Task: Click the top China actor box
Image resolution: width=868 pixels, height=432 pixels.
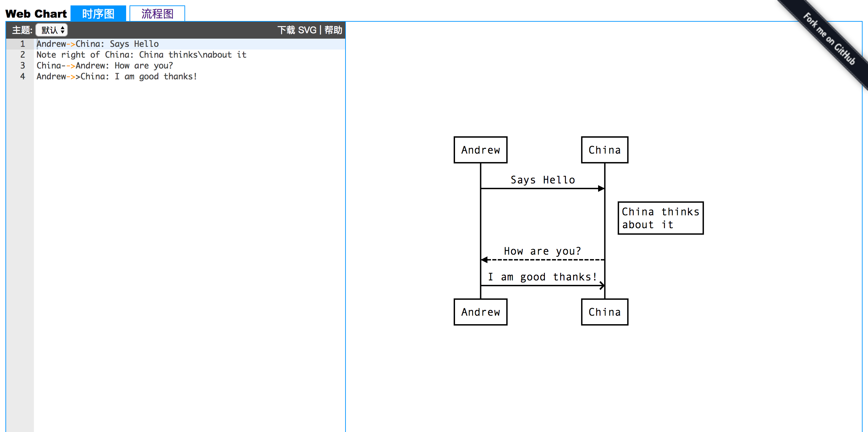Action: click(605, 150)
